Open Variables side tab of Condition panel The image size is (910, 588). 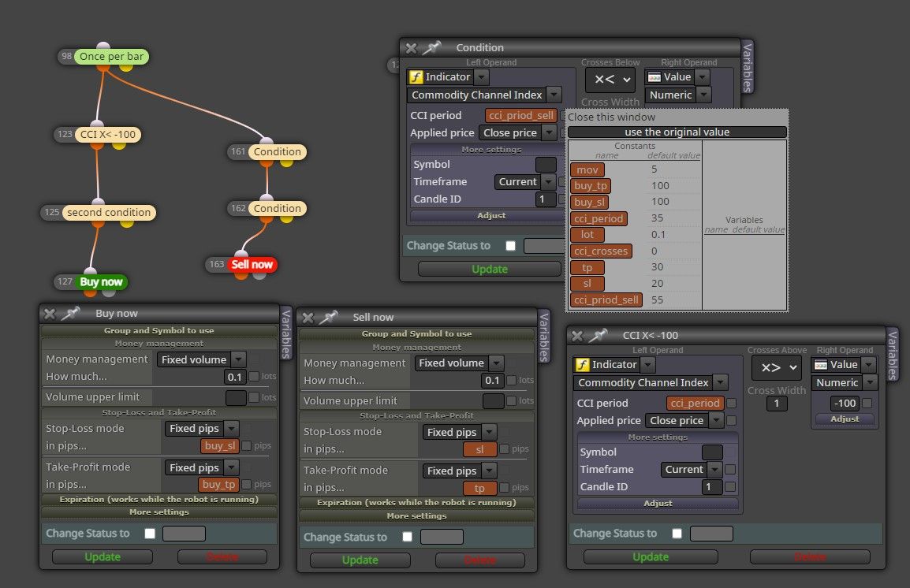pyautogui.click(x=748, y=67)
